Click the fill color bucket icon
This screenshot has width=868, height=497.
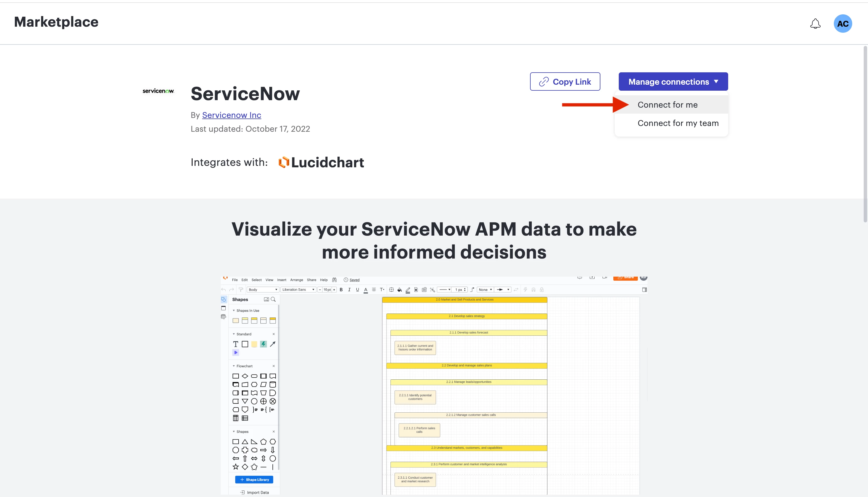point(399,290)
